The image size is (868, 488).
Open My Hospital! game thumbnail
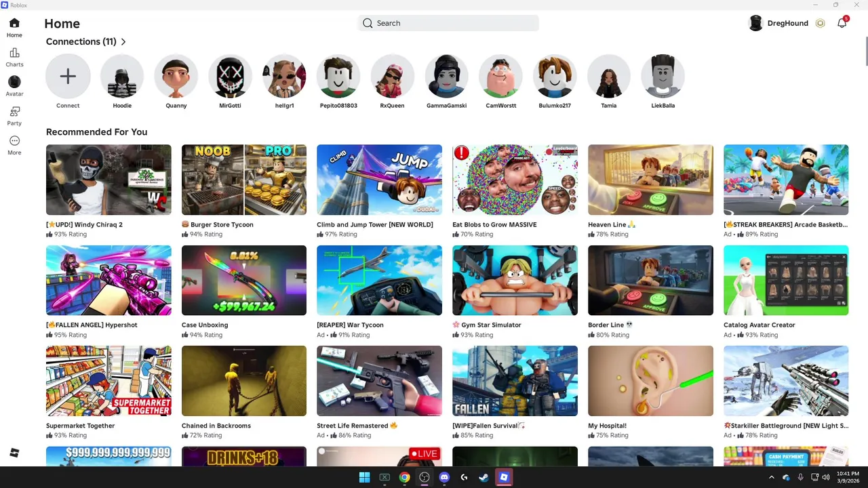click(x=650, y=381)
